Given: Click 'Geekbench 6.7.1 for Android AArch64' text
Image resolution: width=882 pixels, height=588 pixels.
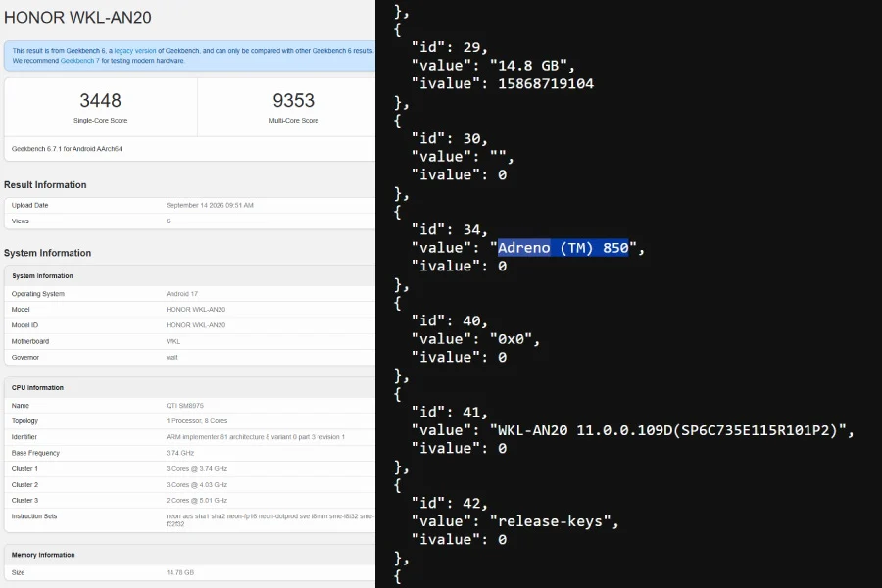Looking at the screenshot, I should click(67, 149).
